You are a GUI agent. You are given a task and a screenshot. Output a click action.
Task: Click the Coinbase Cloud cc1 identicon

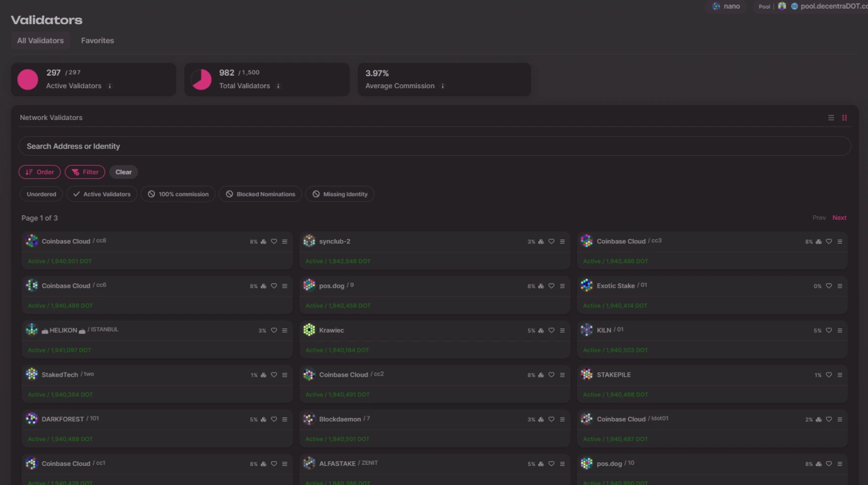click(x=32, y=463)
